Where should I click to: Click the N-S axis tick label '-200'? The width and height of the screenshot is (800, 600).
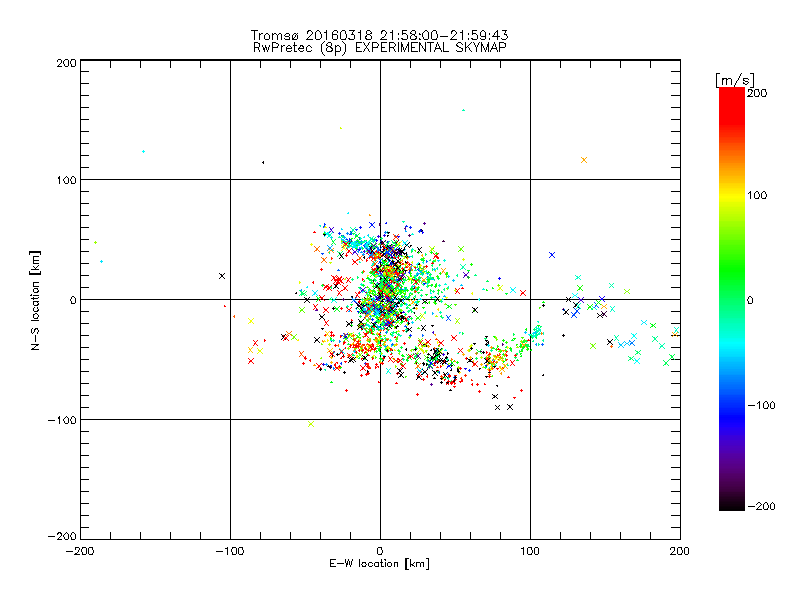point(62,536)
